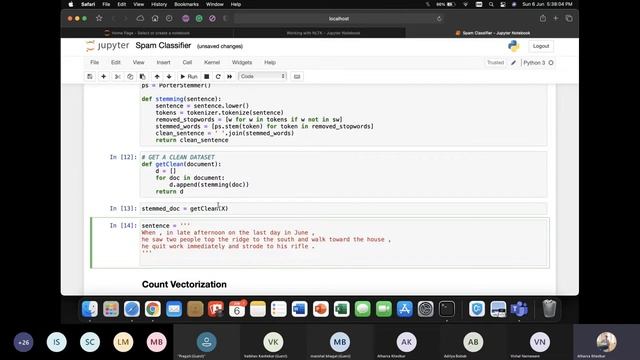Click the pencil edit mode icon
The height and width of the screenshot is (360, 640).
coord(513,62)
